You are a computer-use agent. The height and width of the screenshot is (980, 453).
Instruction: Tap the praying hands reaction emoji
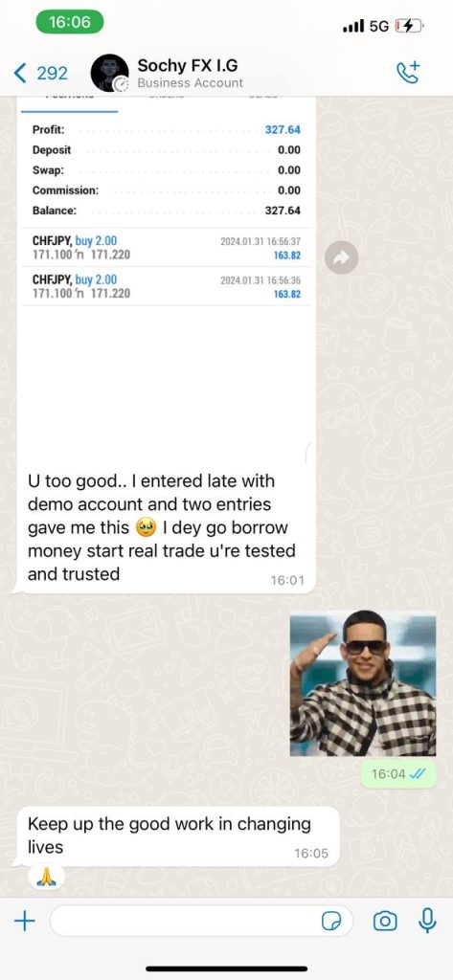(46, 878)
